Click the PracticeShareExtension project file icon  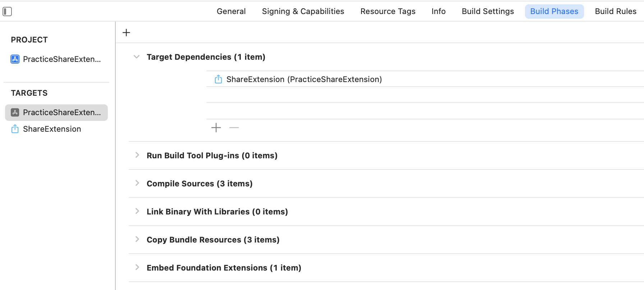pyautogui.click(x=15, y=59)
